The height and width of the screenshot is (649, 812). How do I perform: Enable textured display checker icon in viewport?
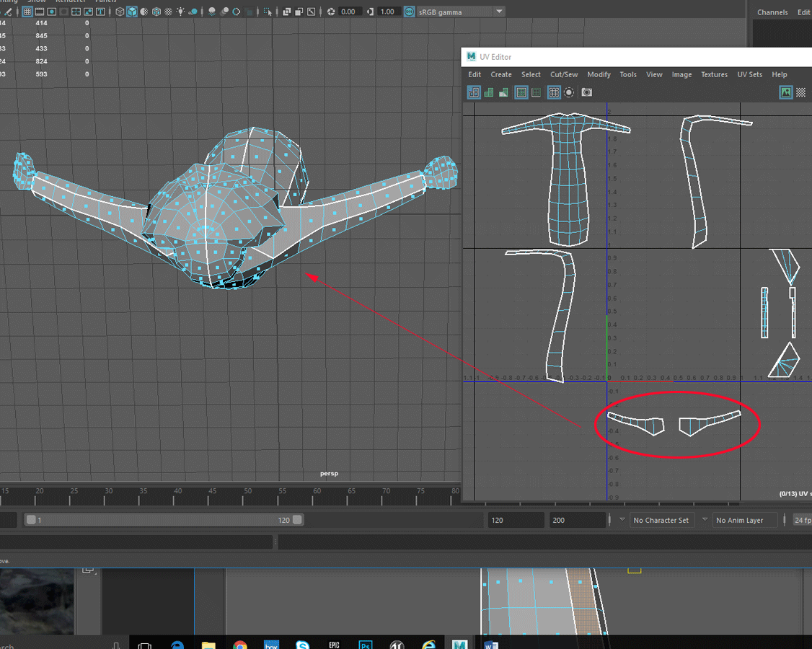[x=168, y=12]
